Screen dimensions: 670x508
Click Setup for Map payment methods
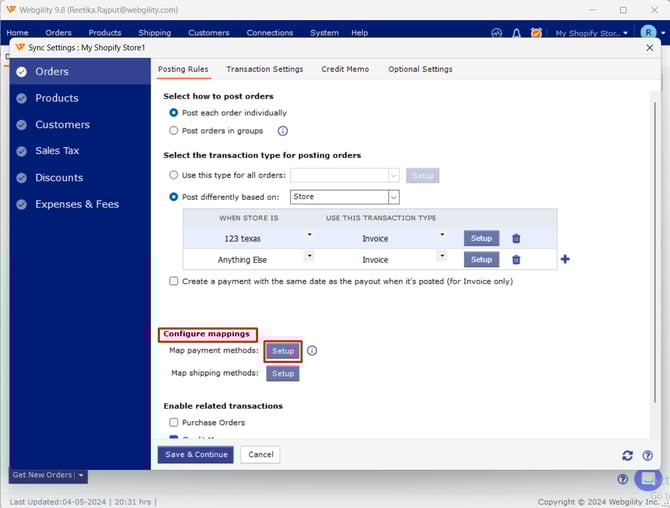click(x=283, y=351)
